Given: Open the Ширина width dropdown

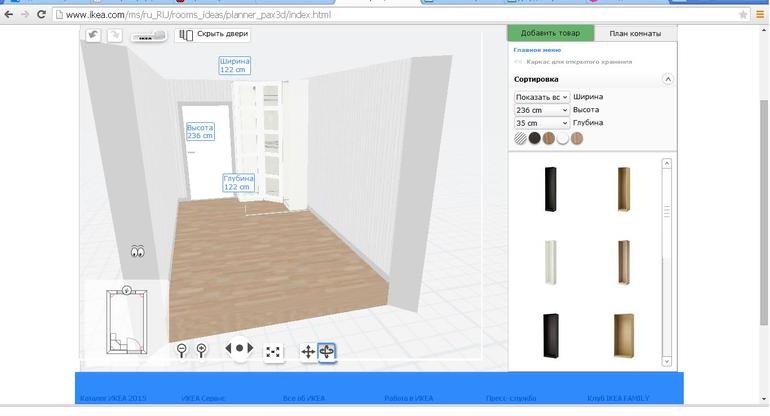Looking at the screenshot, I should pyautogui.click(x=541, y=97).
